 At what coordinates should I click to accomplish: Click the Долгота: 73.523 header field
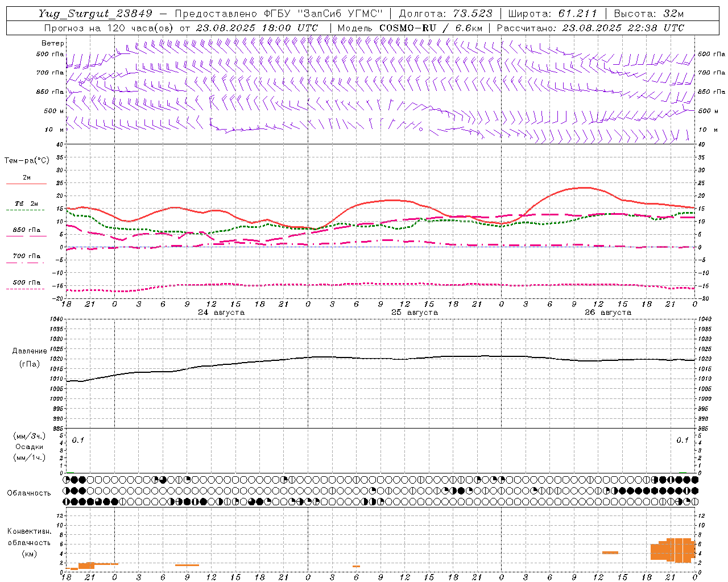coord(446,14)
